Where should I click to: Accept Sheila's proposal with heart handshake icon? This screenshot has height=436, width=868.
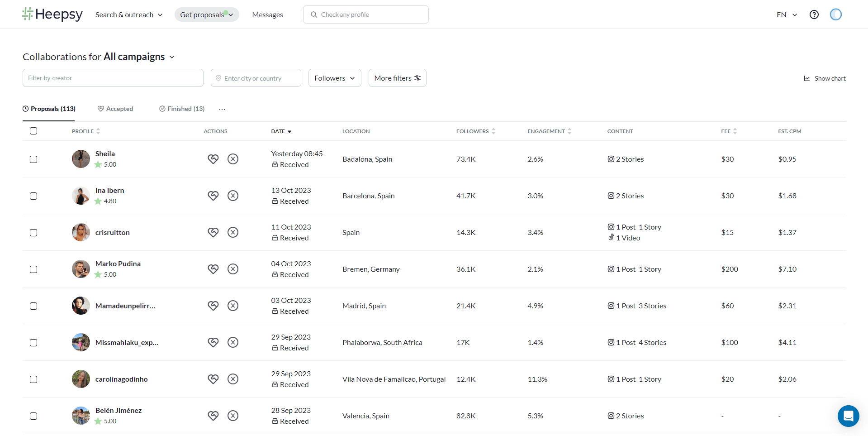point(213,159)
